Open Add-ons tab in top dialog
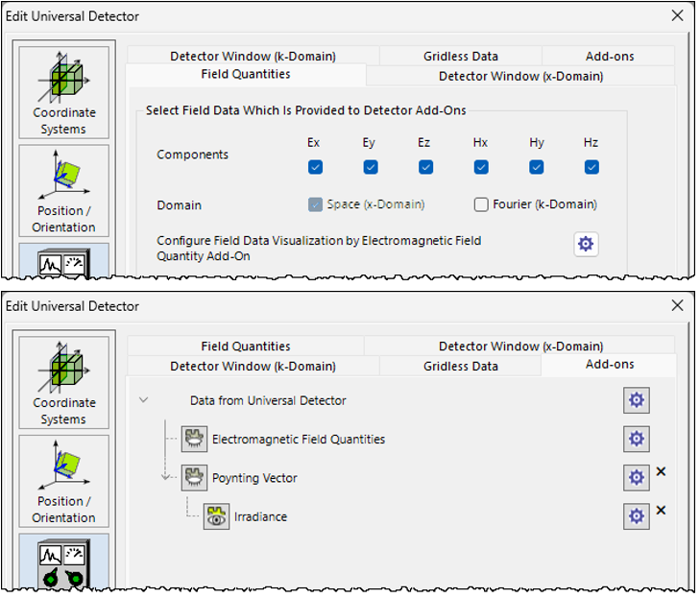 pyautogui.click(x=610, y=57)
